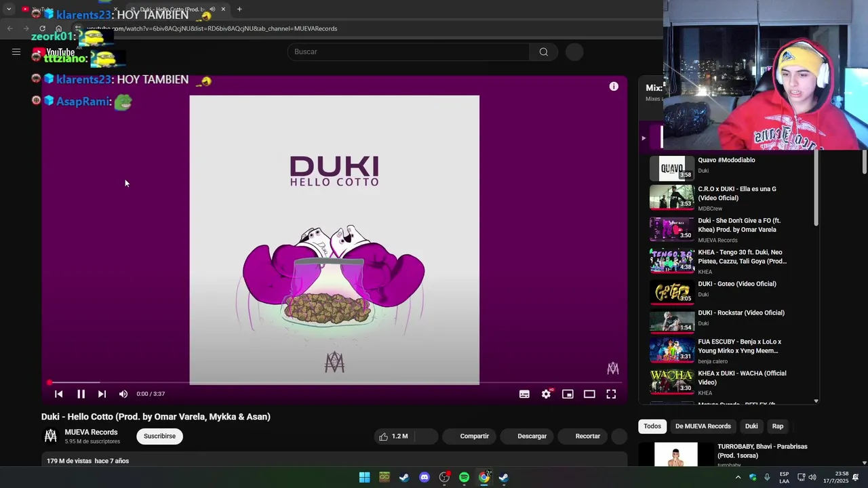This screenshot has width=868, height=488.
Task: Mute the tab via audio icon
Action: click(x=212, y=9)
